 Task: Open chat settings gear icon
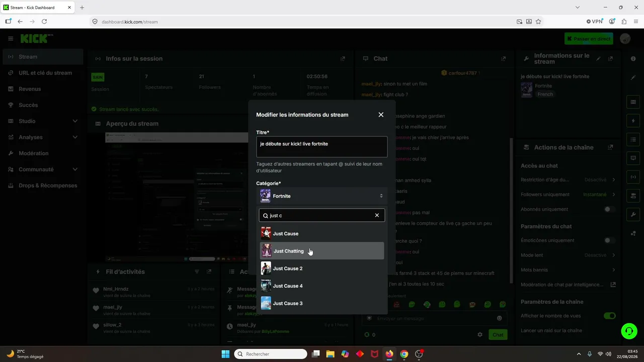(x=480, y=334)
